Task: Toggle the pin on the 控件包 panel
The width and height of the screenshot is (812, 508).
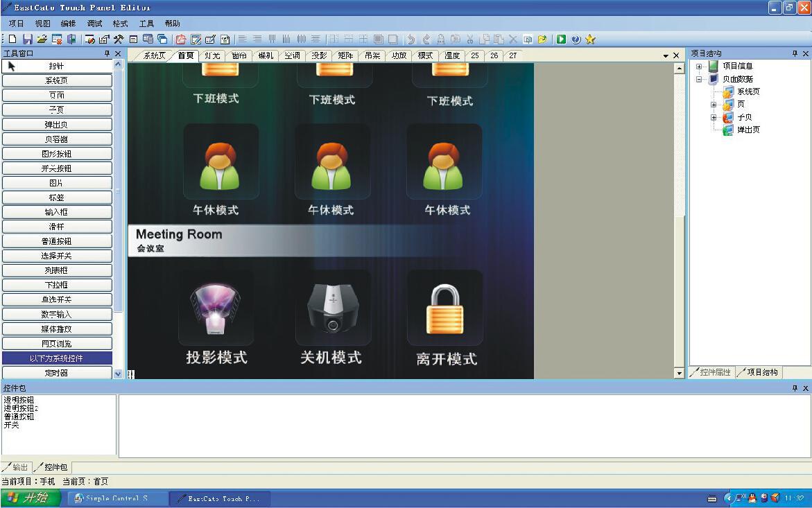Action: (x=796, y=389)
